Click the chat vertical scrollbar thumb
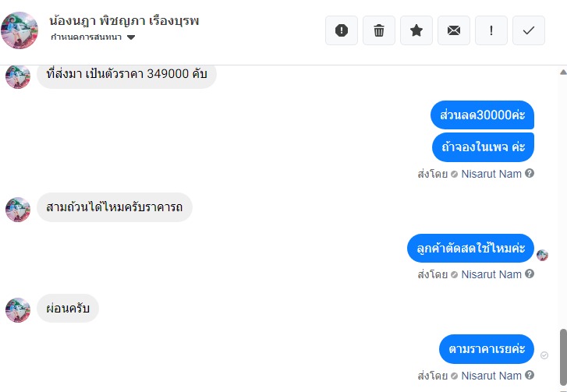This screenshot has width=567, height=392. tap(563, 358)
